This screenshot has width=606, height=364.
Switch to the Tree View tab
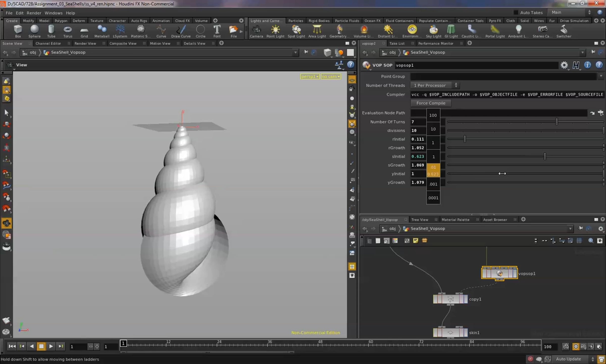coord(420,220)
